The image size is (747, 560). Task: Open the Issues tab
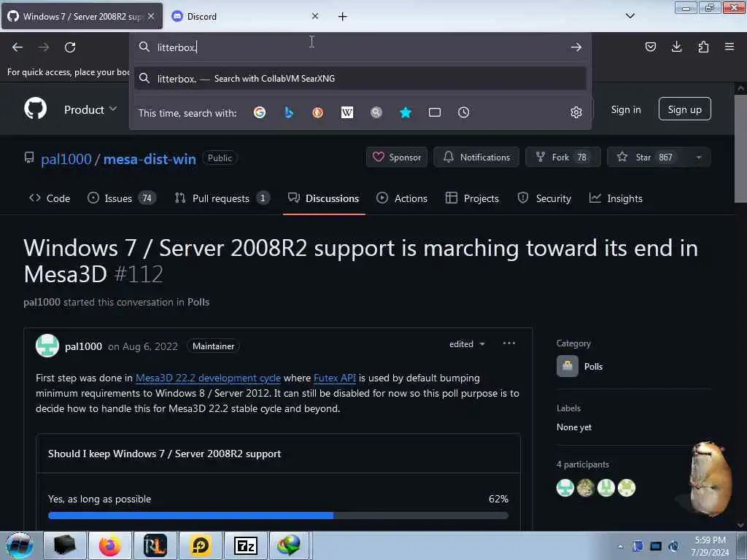122,198
